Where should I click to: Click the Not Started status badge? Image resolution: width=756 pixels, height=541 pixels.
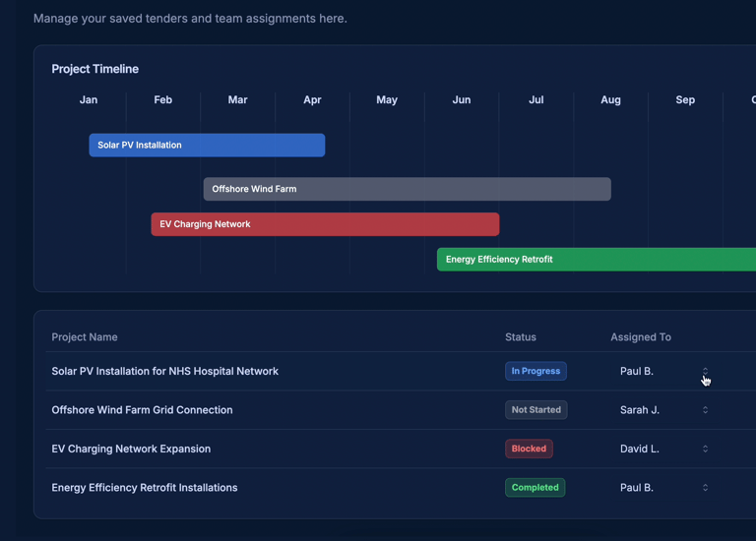click(536, 410)
